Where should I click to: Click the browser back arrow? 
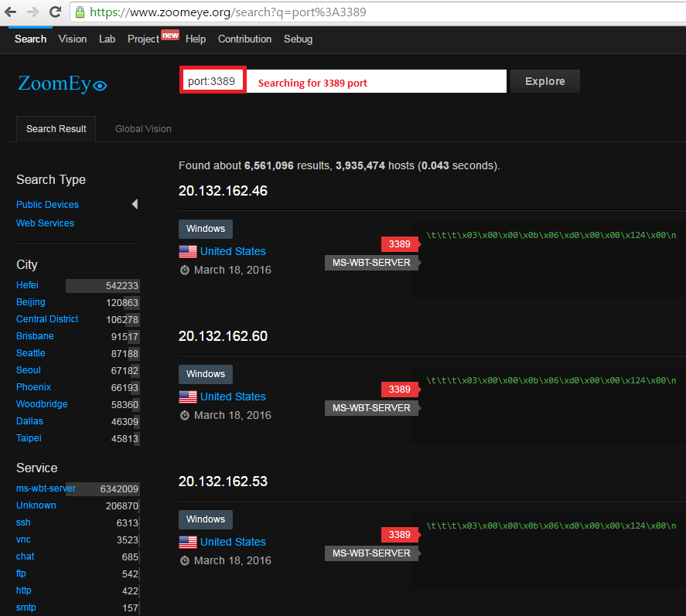point(10,12)
